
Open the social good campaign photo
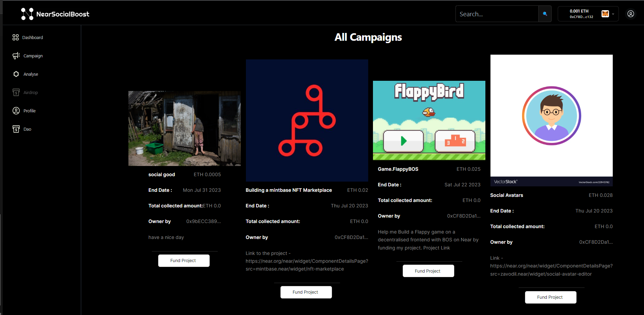(x=184, y=128)
